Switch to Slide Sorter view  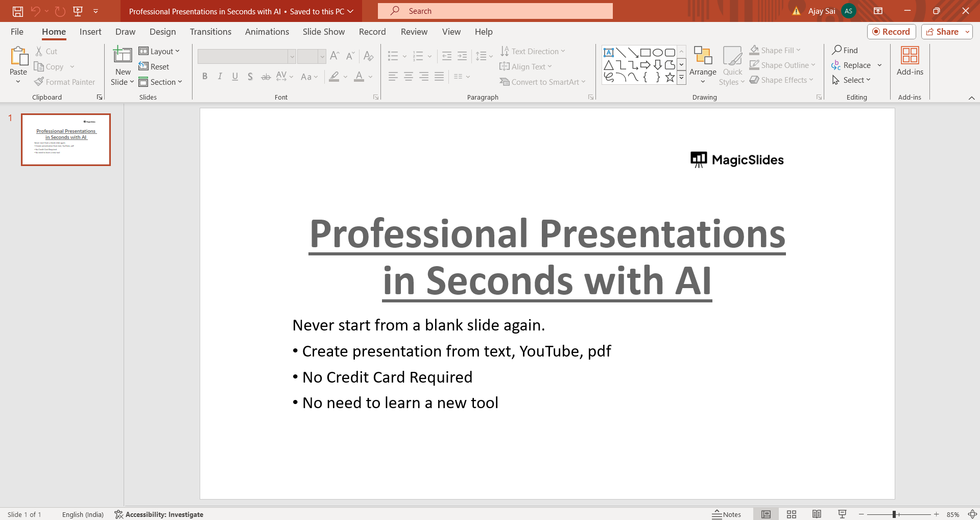click(x=792, y=514)
